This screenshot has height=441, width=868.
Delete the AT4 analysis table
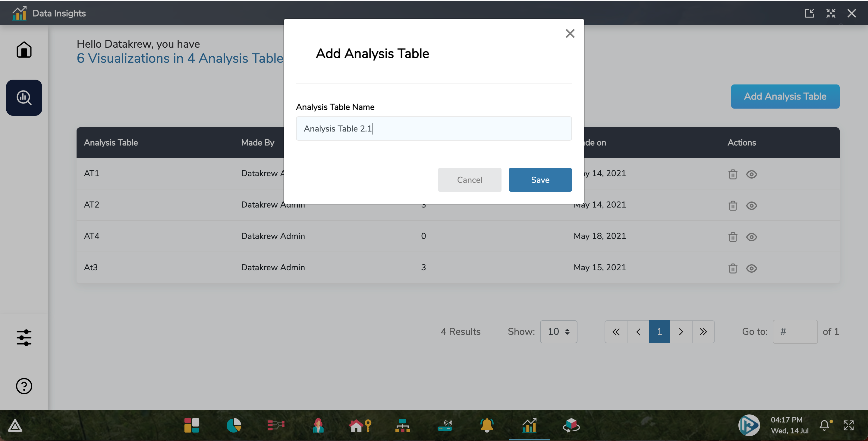[x=733, y=237]
